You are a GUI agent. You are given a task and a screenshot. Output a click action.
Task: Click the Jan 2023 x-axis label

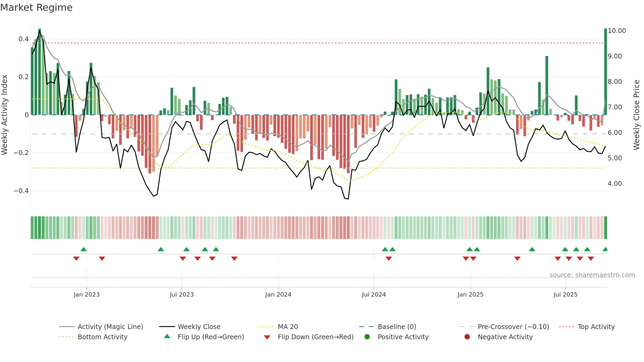point(86,294)
